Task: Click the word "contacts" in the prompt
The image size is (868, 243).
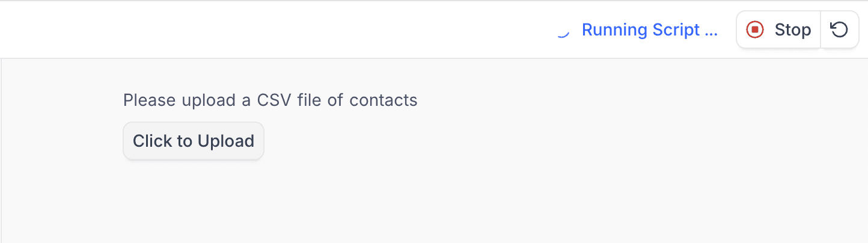Action: coord(384,100)
